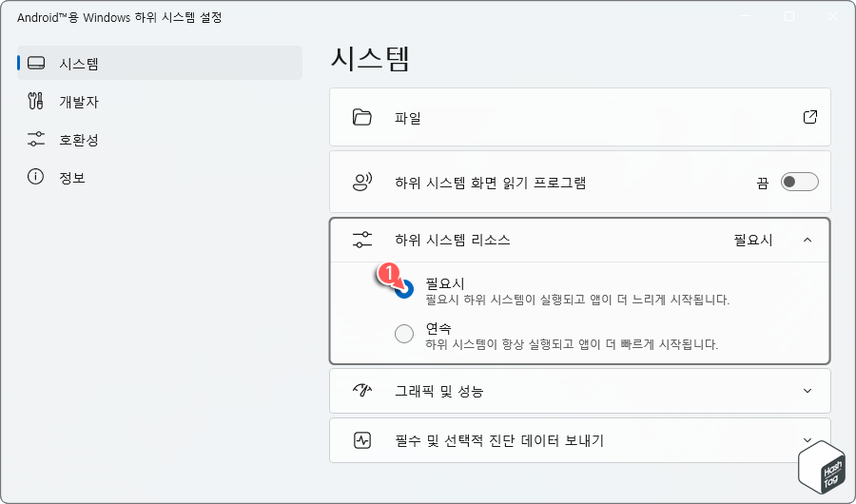This screenshot has height=504, width=856.
Task: Maximize the settings window
Action: (789, 16)
